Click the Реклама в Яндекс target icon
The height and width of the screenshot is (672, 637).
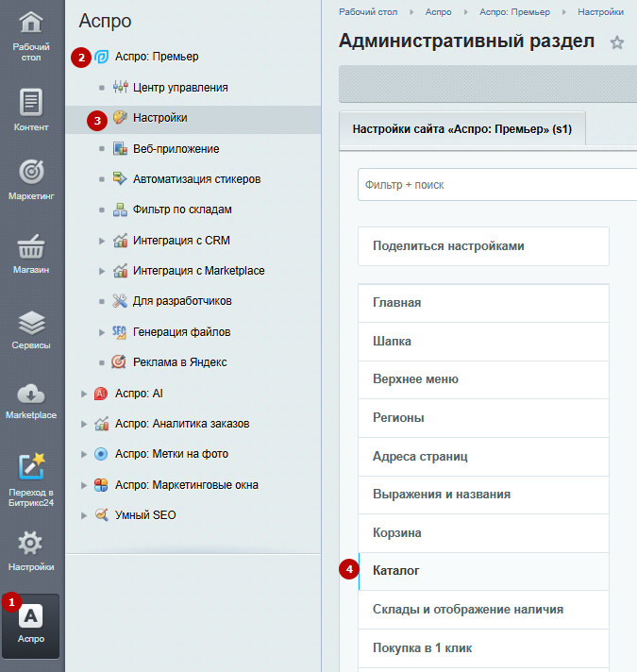[119, 362]
